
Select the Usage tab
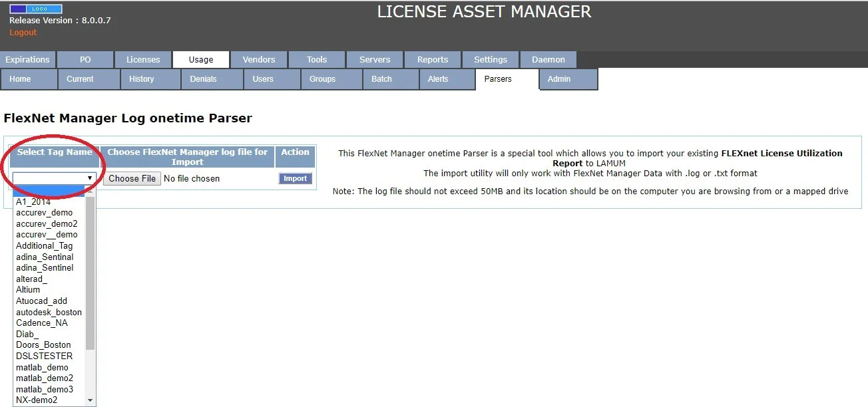(x=201, y=60)
